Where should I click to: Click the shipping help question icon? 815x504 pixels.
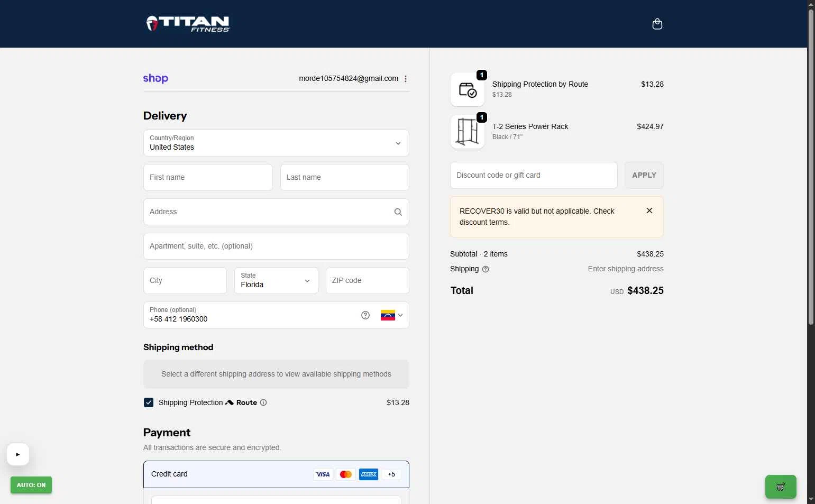(486, 269)
